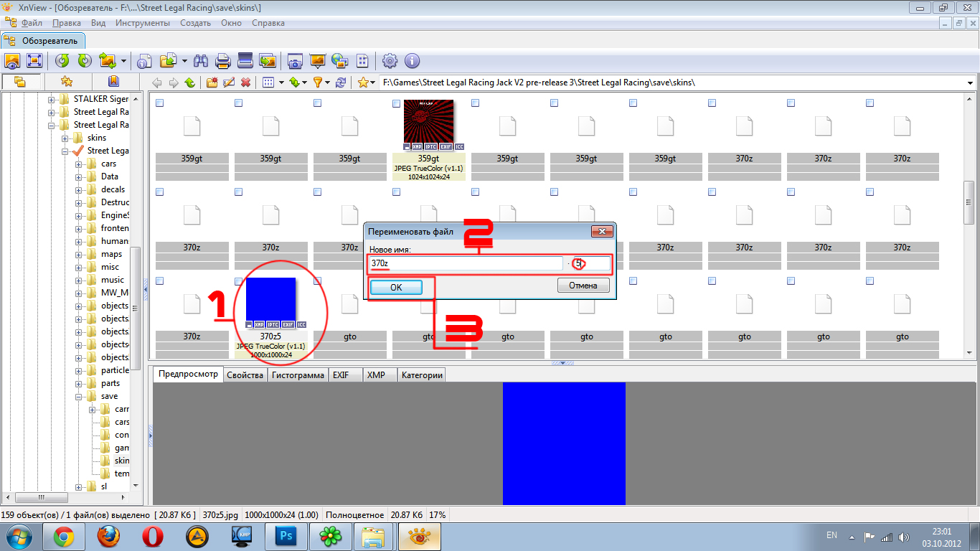
Task: Open Photoshop from taskbar
Action: point(286,536)
